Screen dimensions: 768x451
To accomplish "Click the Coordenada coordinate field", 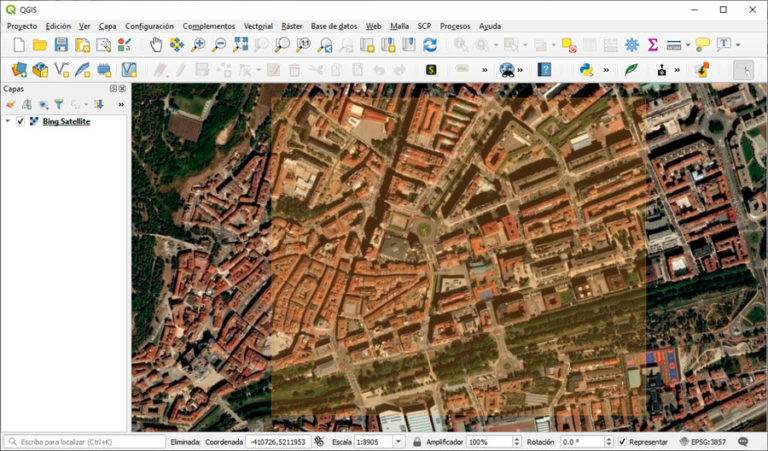I will 278,442.
